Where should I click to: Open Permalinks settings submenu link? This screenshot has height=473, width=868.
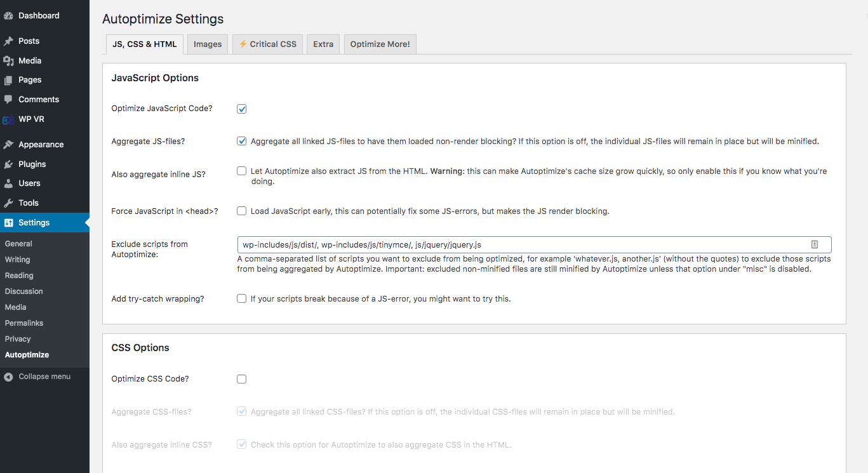tap(24, 323)
